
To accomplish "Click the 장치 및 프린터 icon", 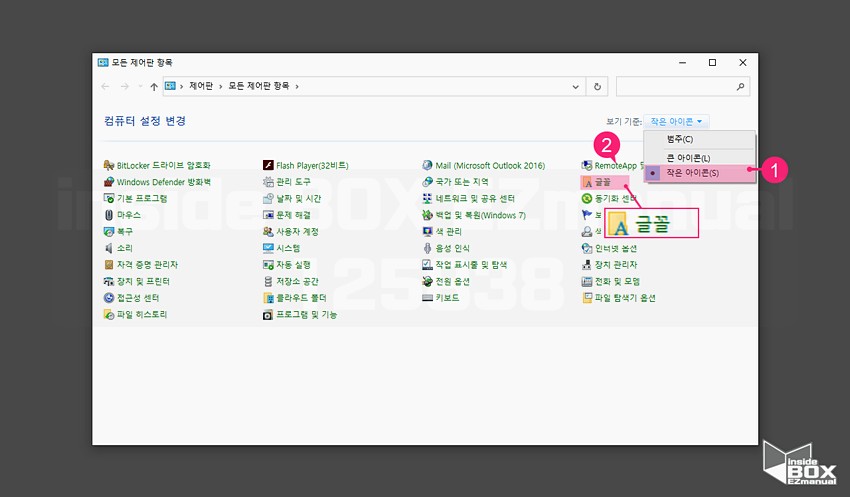I will click(x=109, y=281).
